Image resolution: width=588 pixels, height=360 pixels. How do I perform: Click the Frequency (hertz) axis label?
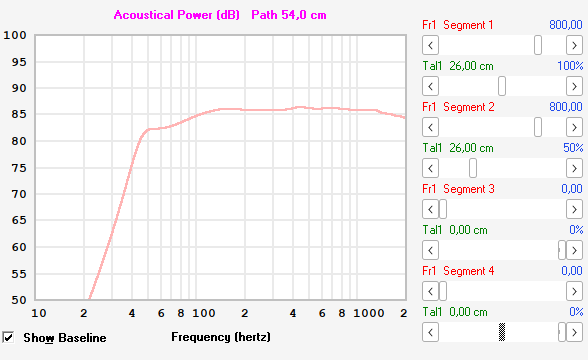(221, 337)
